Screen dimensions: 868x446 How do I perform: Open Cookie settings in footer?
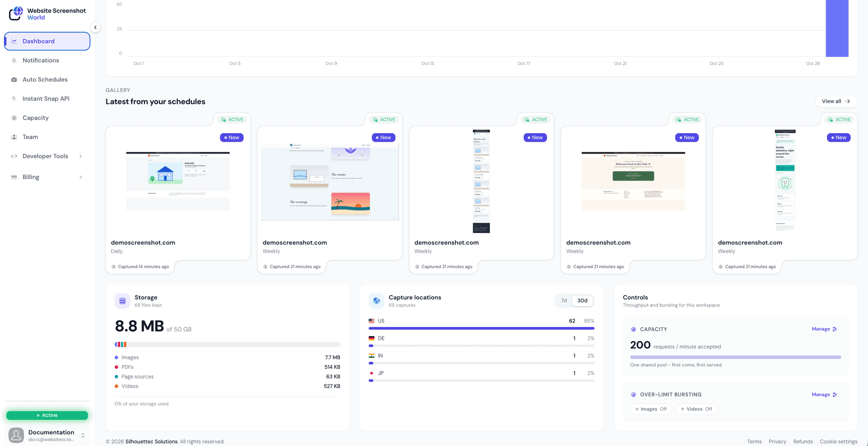tap(839, 442)
